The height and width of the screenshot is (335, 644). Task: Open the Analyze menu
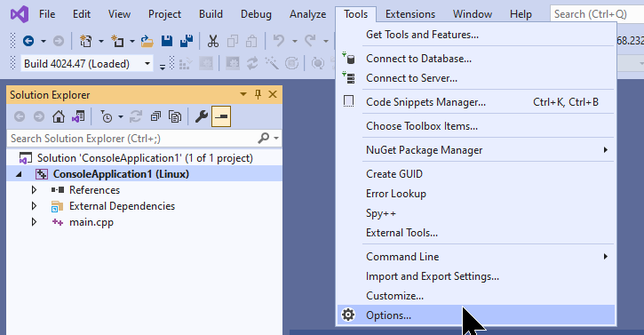(x=307, y=14)
